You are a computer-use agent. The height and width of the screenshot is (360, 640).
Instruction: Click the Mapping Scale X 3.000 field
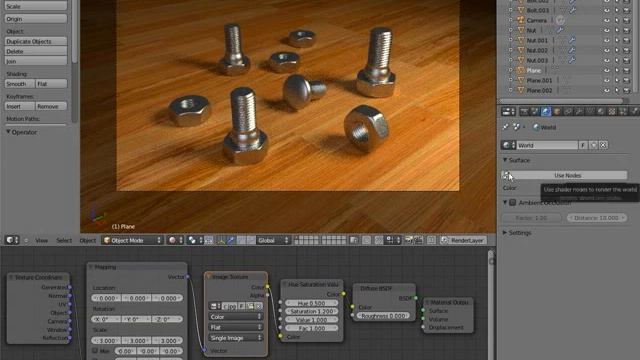click(106, 340)
